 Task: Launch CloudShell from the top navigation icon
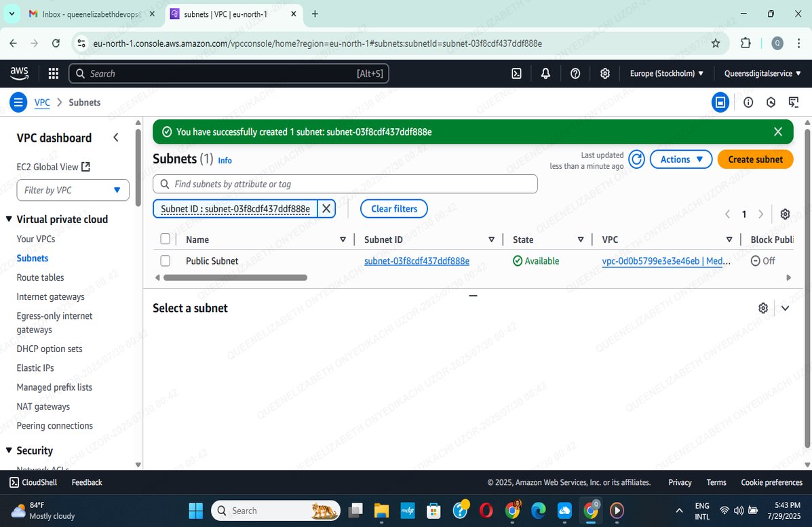[516, 73]
